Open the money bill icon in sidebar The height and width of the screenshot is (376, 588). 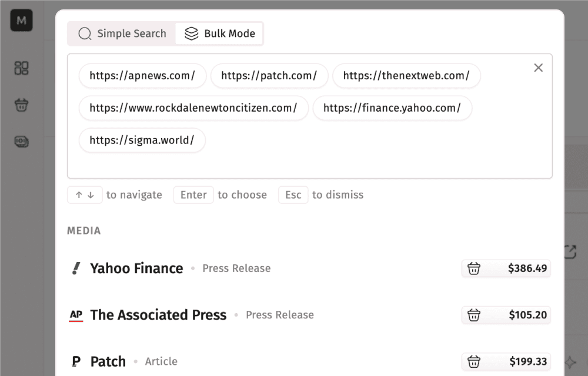pos(21,142)
